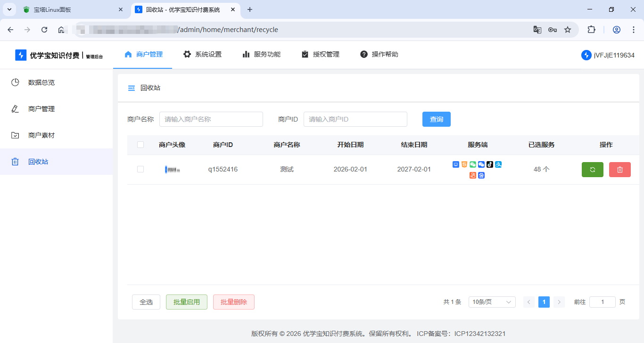Select the green WeChat service icon
Screen dimensions: 644x343
[473, 164]
